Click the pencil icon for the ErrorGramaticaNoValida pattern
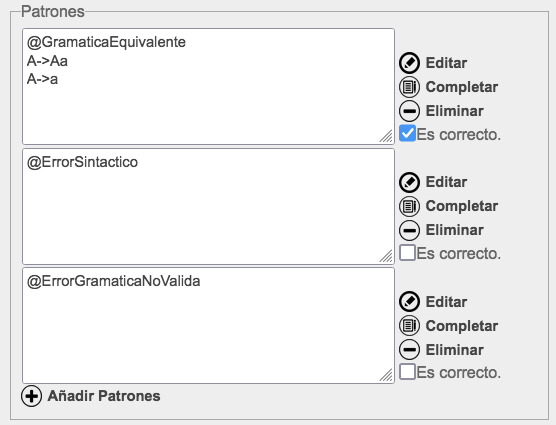The width and height of the screenshot is (556, 425). pyautogui.click(x=410, y=302)
